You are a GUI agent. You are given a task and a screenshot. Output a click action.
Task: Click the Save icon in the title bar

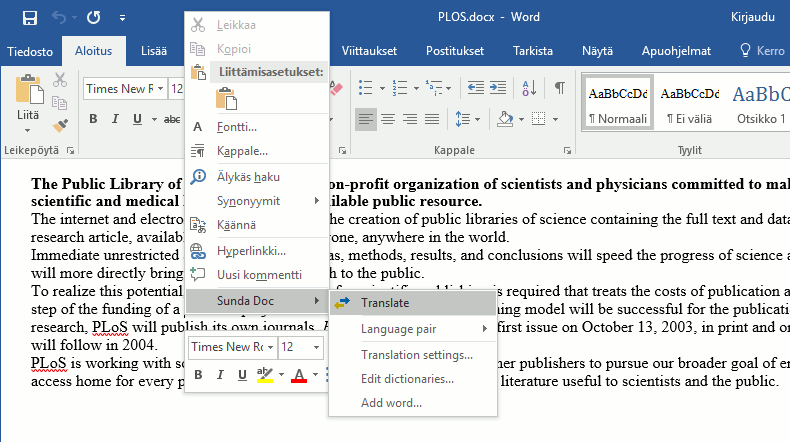pos(30,18)
